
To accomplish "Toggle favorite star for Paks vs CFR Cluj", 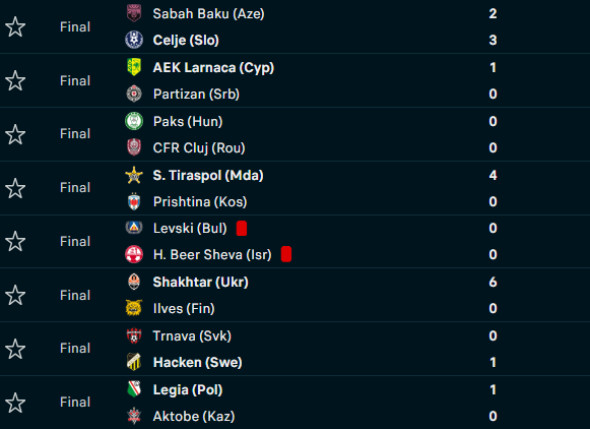I will pos(15,135).
